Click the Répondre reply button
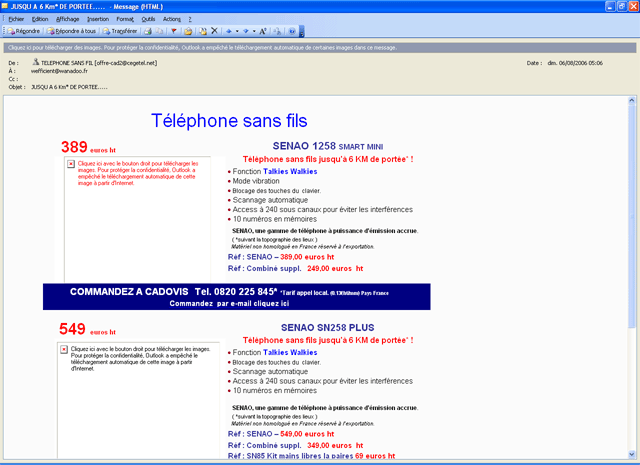The image size is (640, 465). coord(24,31)
